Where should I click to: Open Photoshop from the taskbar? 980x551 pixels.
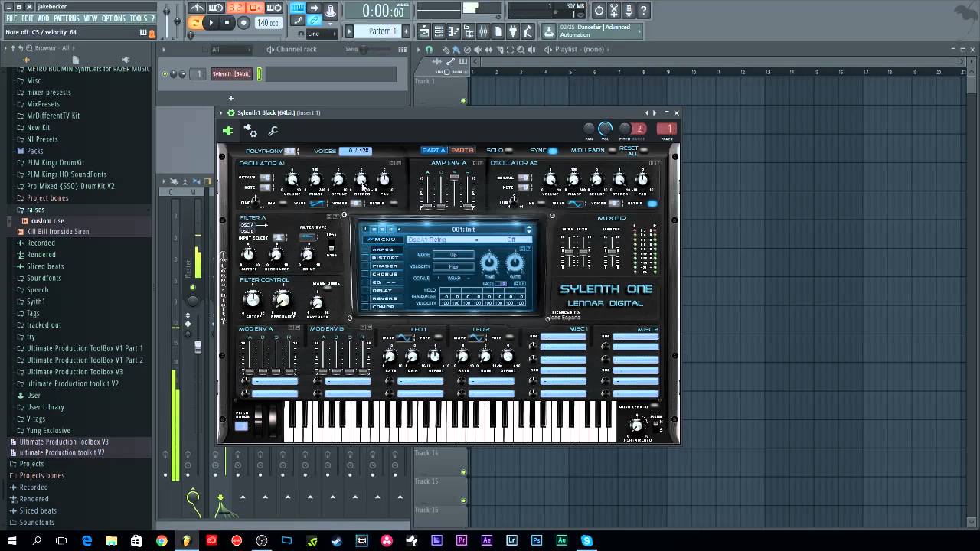click(x=537, y=540)
